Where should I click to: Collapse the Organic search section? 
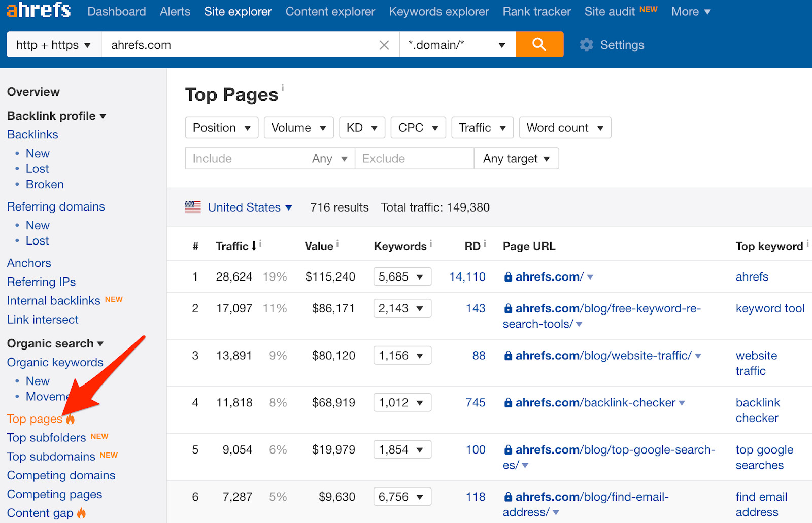coord(55,343)
